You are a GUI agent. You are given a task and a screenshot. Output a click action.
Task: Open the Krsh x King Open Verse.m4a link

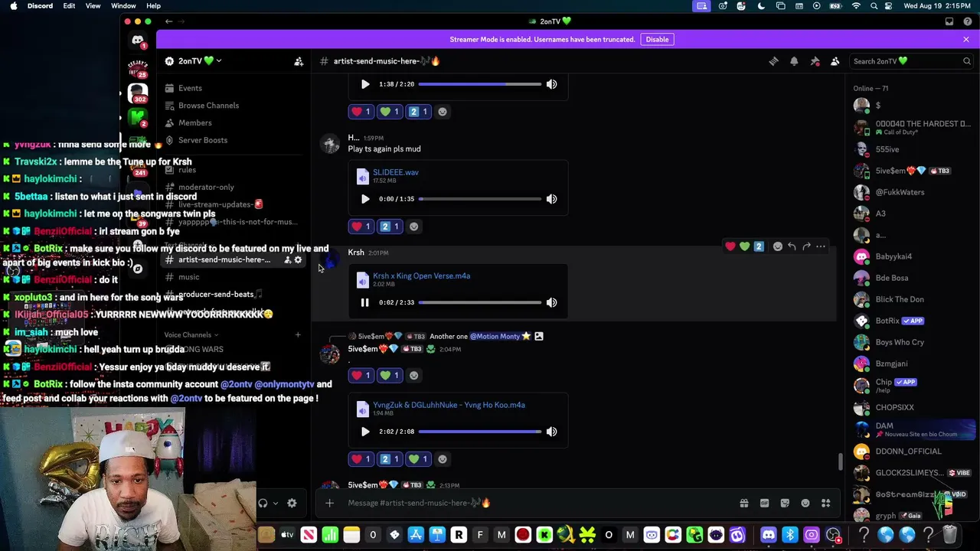[x=421, y=275]
